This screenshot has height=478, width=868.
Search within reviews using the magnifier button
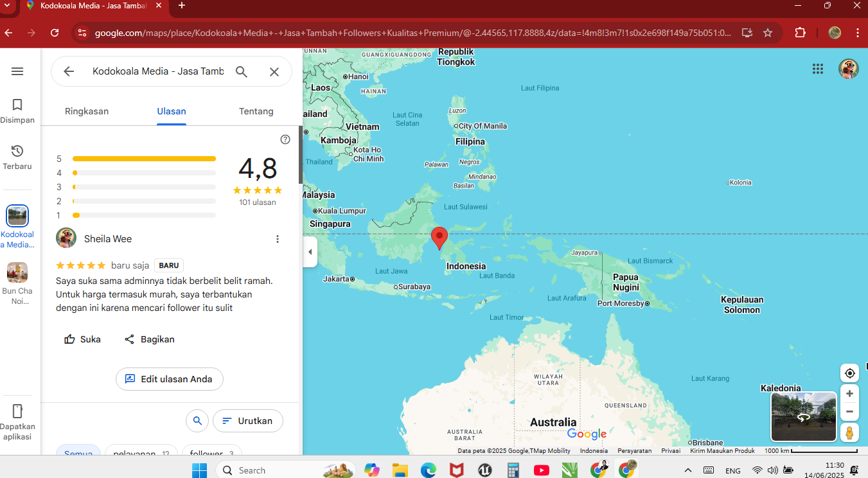pyautogui.click(x=197, y=421)
